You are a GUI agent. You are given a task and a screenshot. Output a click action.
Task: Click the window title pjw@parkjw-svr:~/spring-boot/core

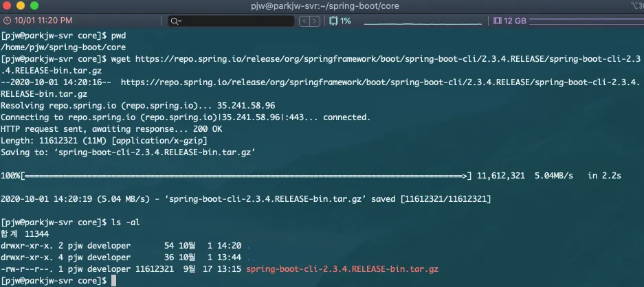point(325,6)
